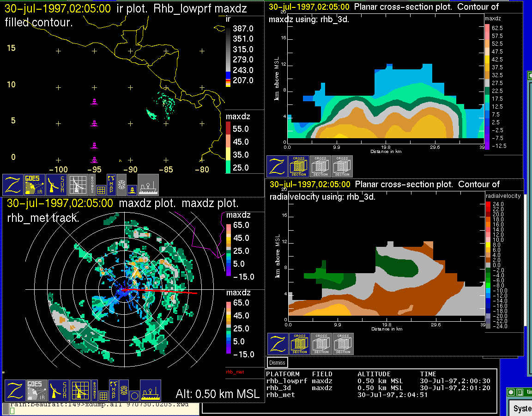This screenshot has height=416, width=532.
Task: Enable the grayed-out GOES IR icon in maxdz plot
Action: 36,391
